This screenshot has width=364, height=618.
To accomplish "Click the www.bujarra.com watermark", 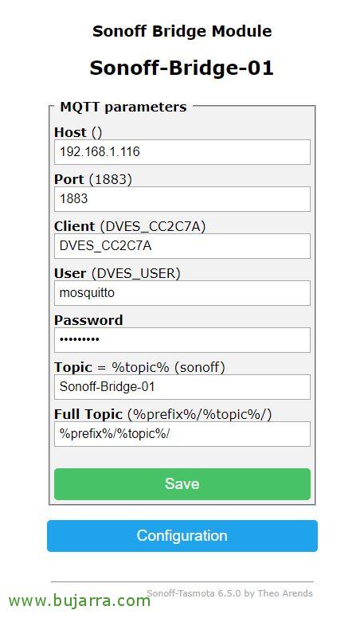I will (80, 600).
